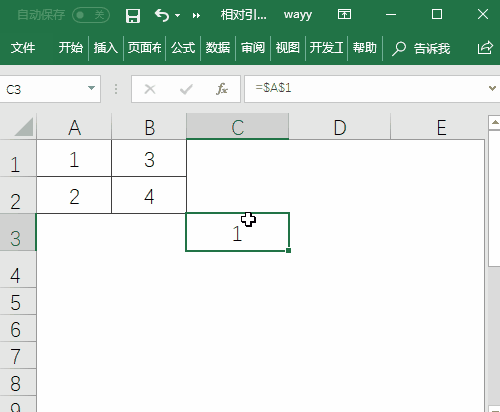
Task: Click the vertical scrollbar thumb
Action: (x=494, y=198)
